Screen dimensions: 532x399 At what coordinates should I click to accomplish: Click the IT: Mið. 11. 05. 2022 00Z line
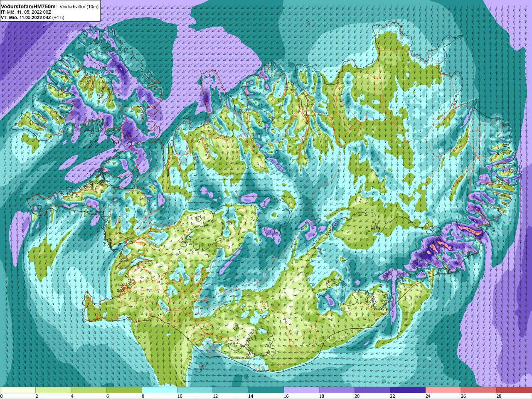tap(26, 12)
